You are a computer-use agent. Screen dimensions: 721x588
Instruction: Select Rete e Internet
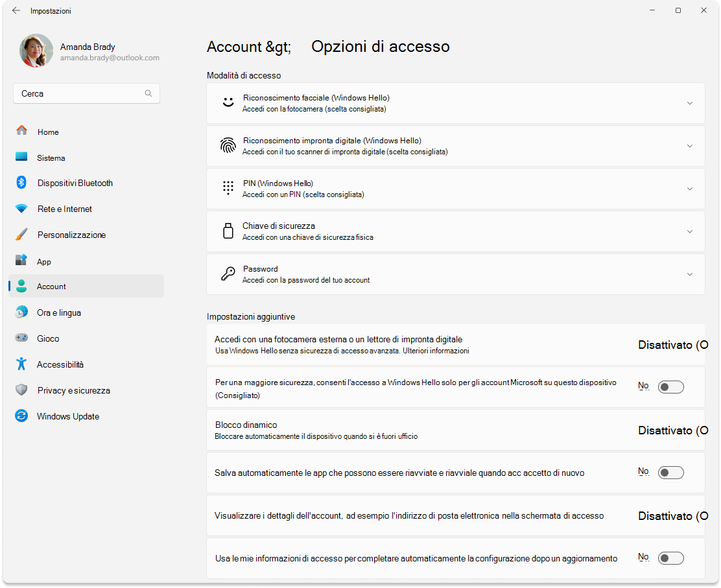(86, 209)
